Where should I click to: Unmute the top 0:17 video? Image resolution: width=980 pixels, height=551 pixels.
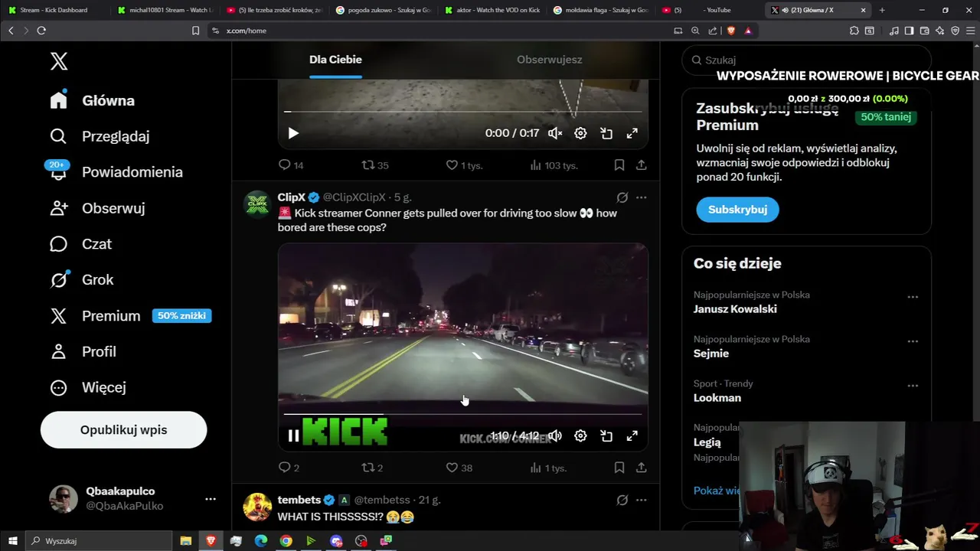click(x=555, y=133)
